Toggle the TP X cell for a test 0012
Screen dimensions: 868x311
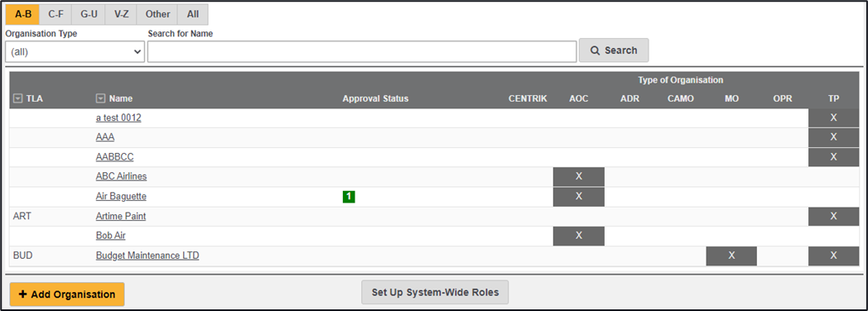[x=833, y=117]
